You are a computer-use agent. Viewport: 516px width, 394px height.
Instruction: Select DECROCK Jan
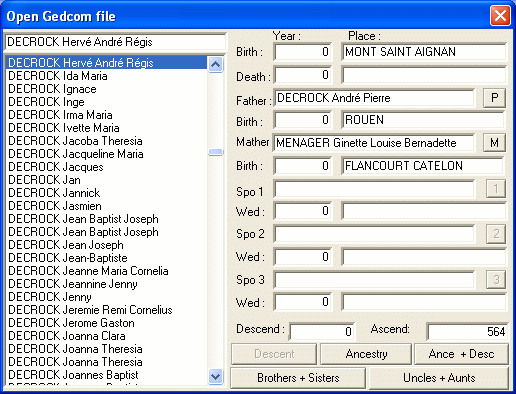coord(107,180)
